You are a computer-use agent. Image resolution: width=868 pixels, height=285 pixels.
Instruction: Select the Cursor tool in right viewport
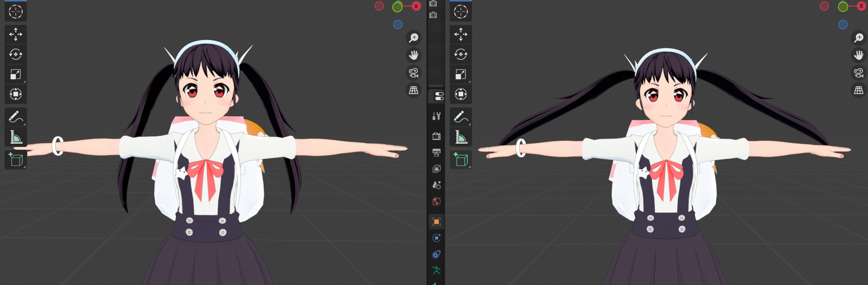point(461,12)
